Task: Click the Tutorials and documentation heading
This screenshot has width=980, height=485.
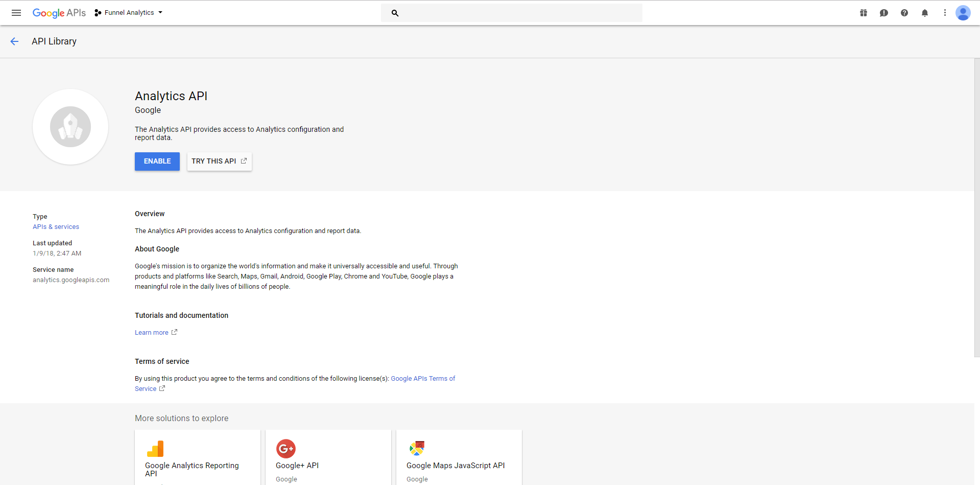Action: point(181,316)
